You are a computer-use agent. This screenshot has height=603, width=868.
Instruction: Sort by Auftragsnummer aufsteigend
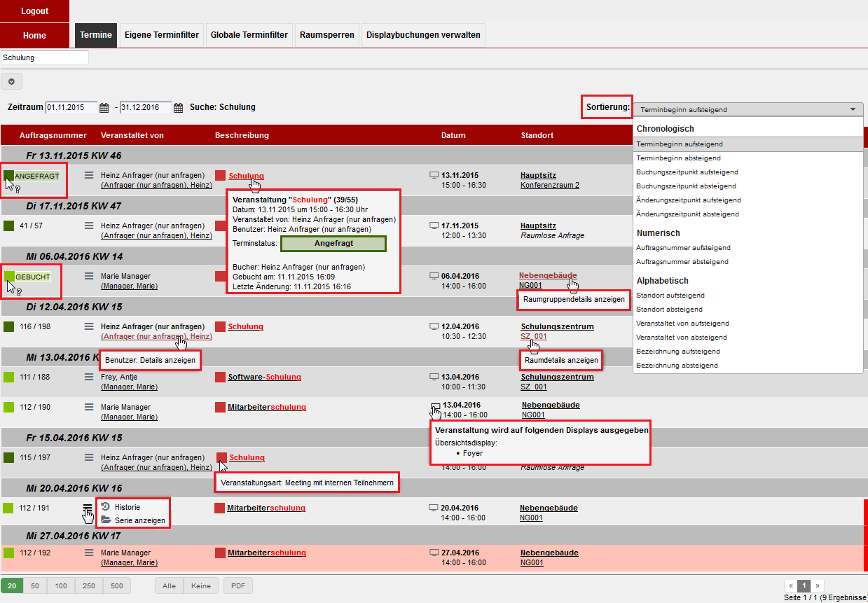(748, 248)
